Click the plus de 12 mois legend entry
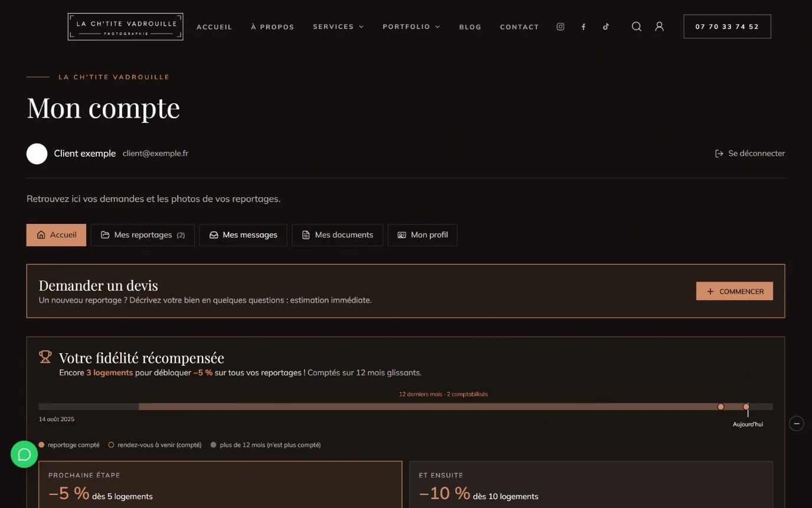This screenshot has width=812, height=508. tap(266, 445)
